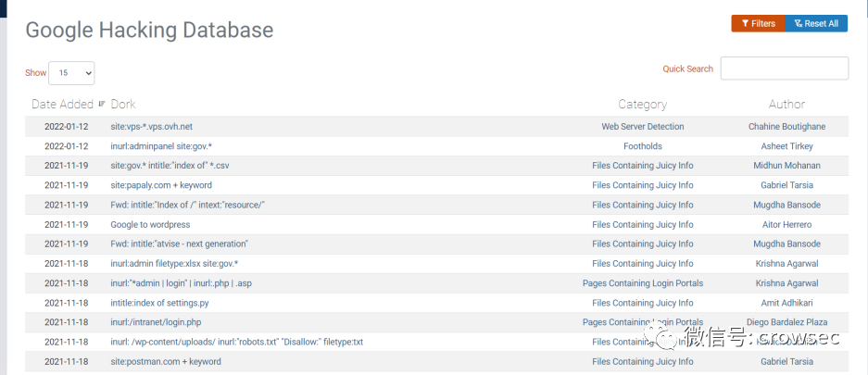Open the site:postman.com + keyword dork

(x=166, y=362)
